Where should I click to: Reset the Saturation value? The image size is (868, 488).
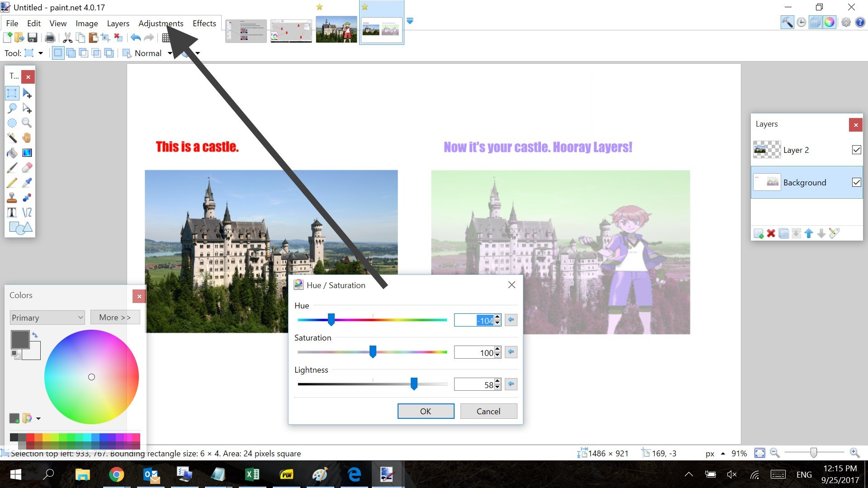511,352
